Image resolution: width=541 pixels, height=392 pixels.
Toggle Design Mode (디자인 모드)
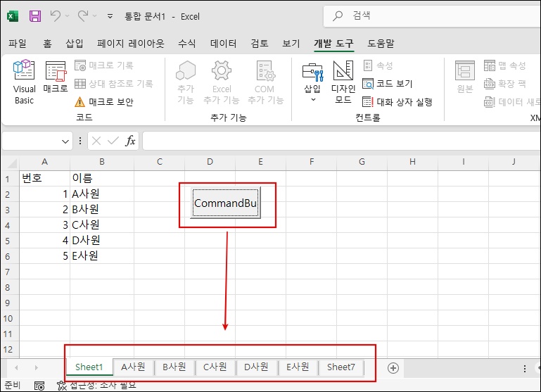(x=343, y=82)
